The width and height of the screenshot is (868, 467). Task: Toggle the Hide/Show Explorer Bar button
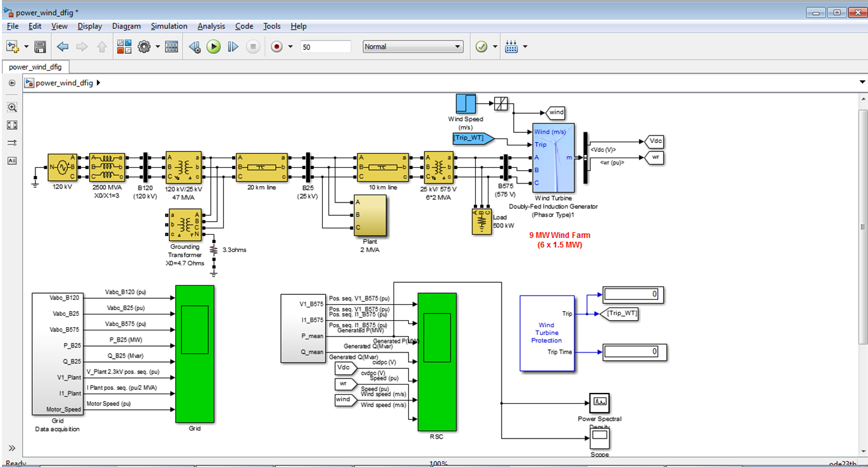click(x=11, y=83)
